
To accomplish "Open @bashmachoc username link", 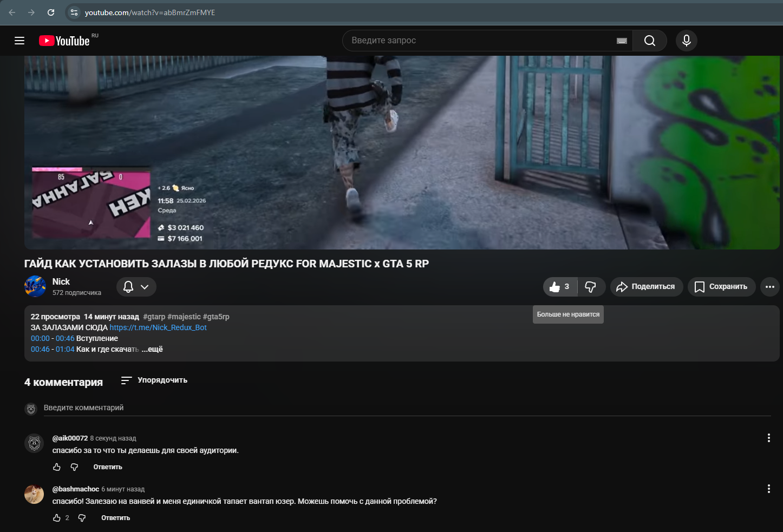I will pos(76,489).
